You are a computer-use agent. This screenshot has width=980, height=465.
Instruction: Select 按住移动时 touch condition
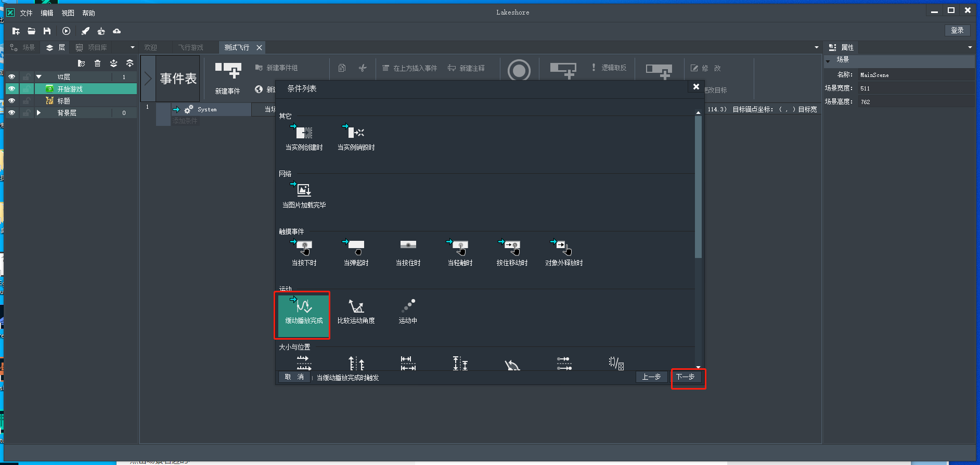point(512,253)
